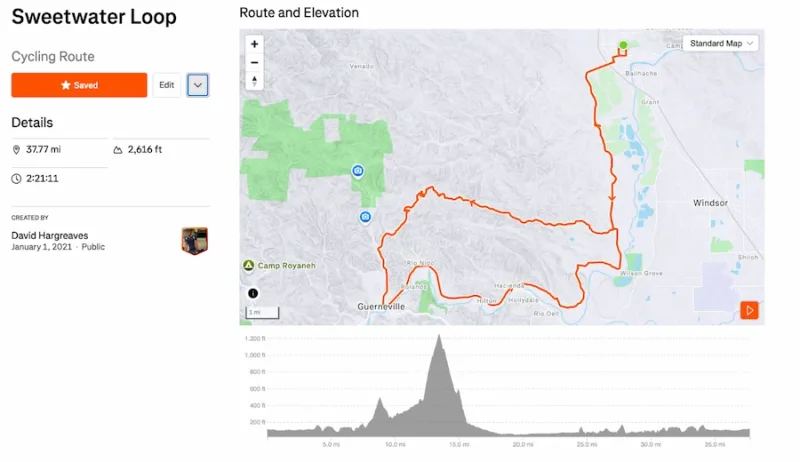Toggle the orange Saved star button
Screen dimensions: 800x462
coord(79,85)
